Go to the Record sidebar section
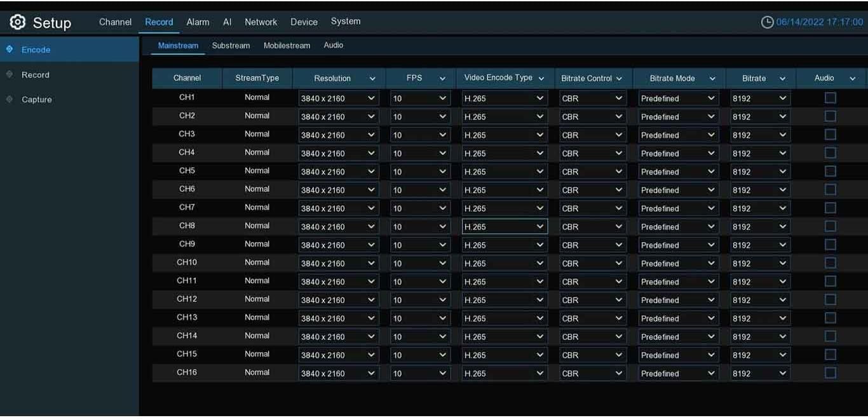 click(x=36, y=75)
